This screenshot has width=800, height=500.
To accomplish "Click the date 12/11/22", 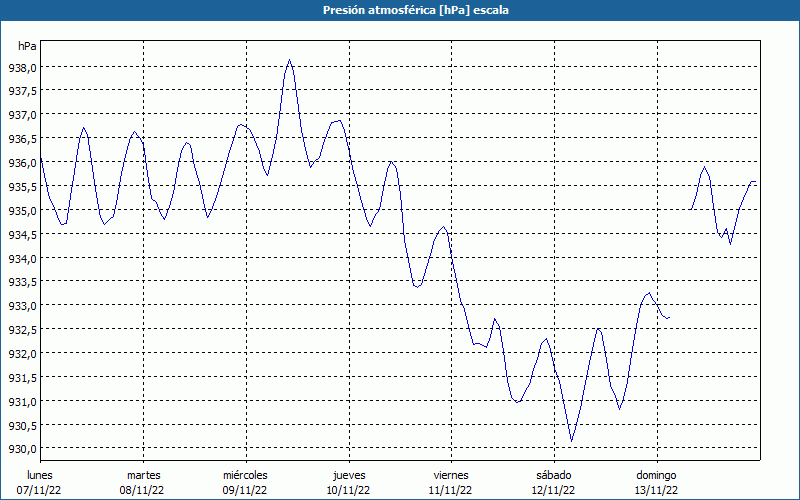I will point(554,490).
